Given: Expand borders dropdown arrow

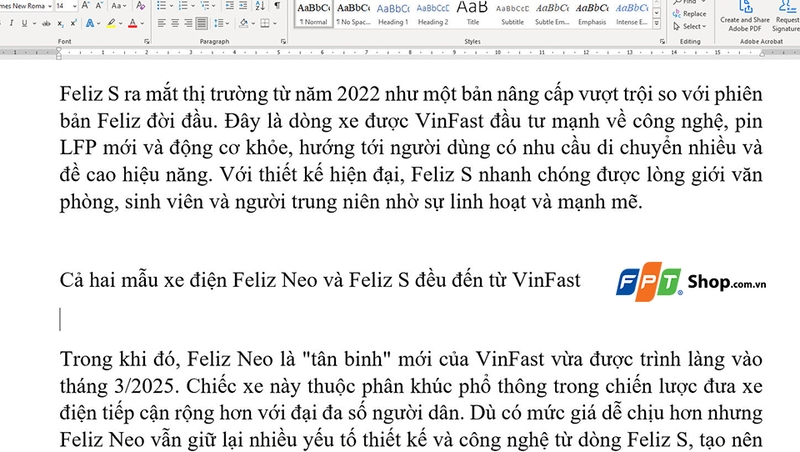Looking at the screenshot, I should pyautogui.click(x=274, y=23).
